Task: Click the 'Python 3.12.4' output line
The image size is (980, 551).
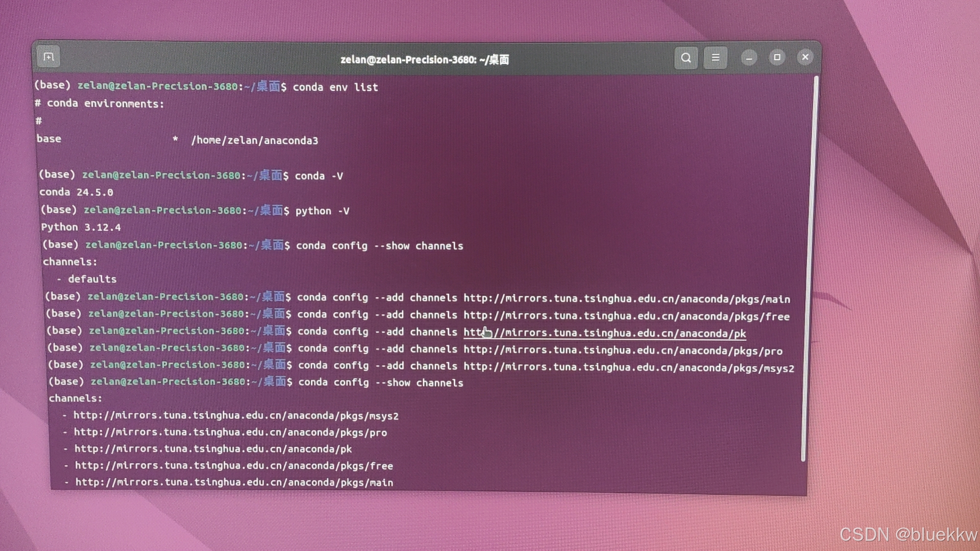Action: (x=81, y=227)
